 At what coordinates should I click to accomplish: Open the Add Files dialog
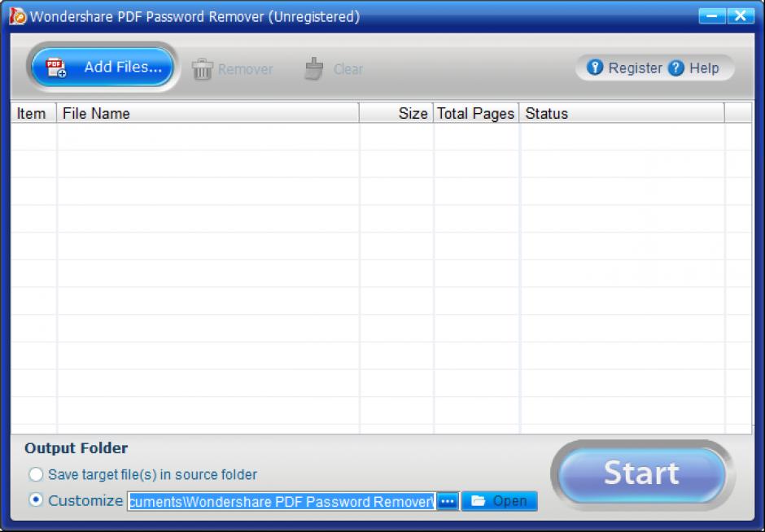tap(102, 68)
